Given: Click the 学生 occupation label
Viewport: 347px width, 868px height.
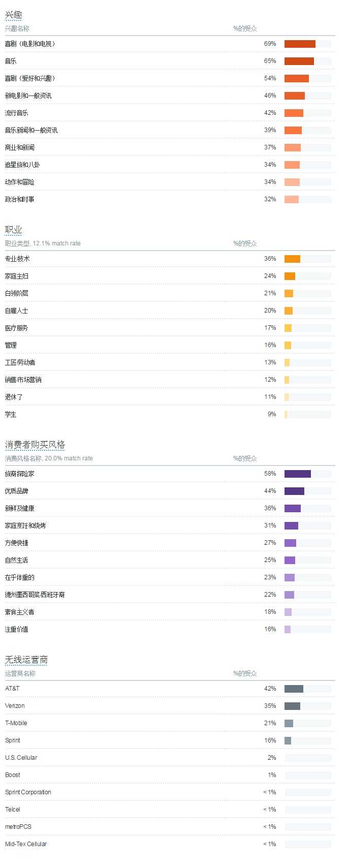Looking at the screenshot, I should 11,415.
